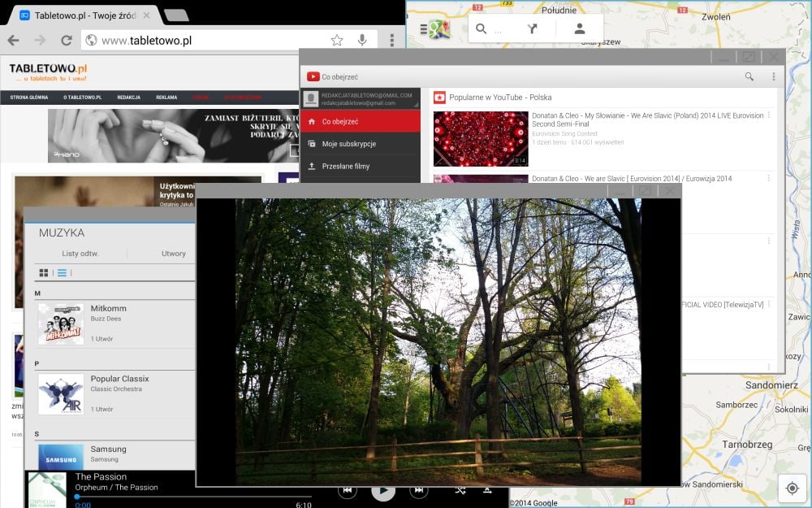The height and width of the screenshot is (508, 812).
Task: Open the Samsung album cover
Action: pos(61,457)
